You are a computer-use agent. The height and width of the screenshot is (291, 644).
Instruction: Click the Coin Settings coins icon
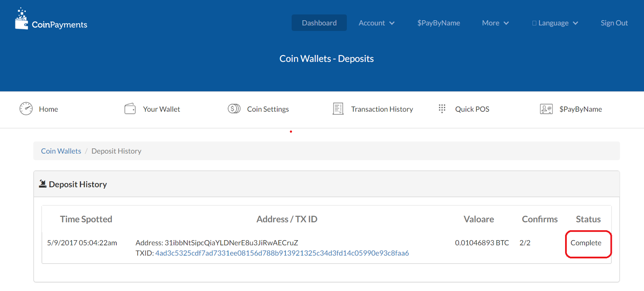pyautogui.click(x=234, y=109)
